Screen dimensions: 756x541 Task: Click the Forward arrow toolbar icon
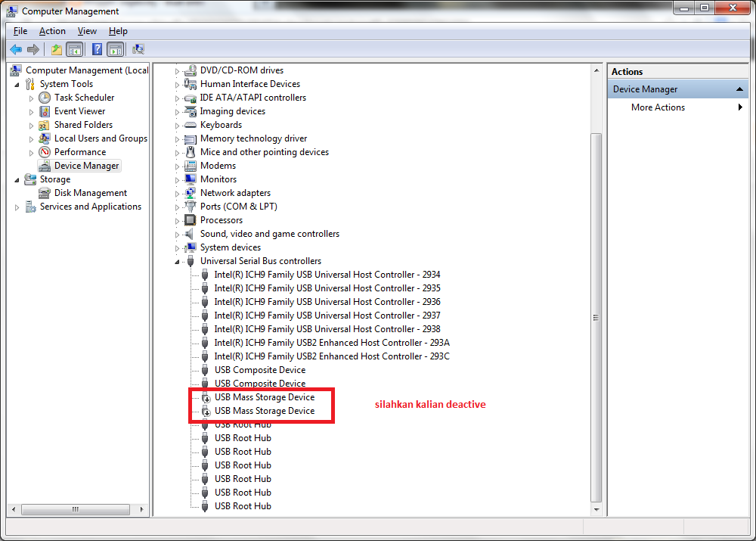(x=33, y=49)
